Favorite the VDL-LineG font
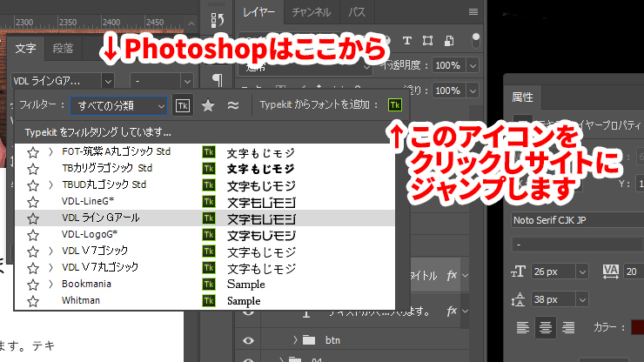 (33, 202)
